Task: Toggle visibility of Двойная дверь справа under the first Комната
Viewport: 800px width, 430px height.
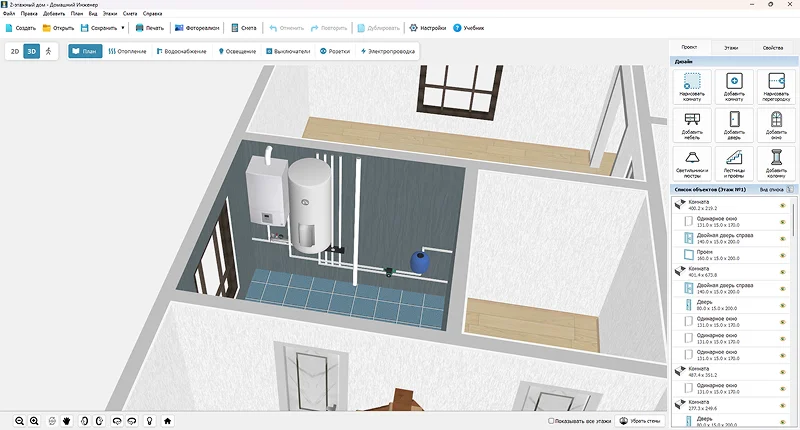Action: (x=782, y=237)
